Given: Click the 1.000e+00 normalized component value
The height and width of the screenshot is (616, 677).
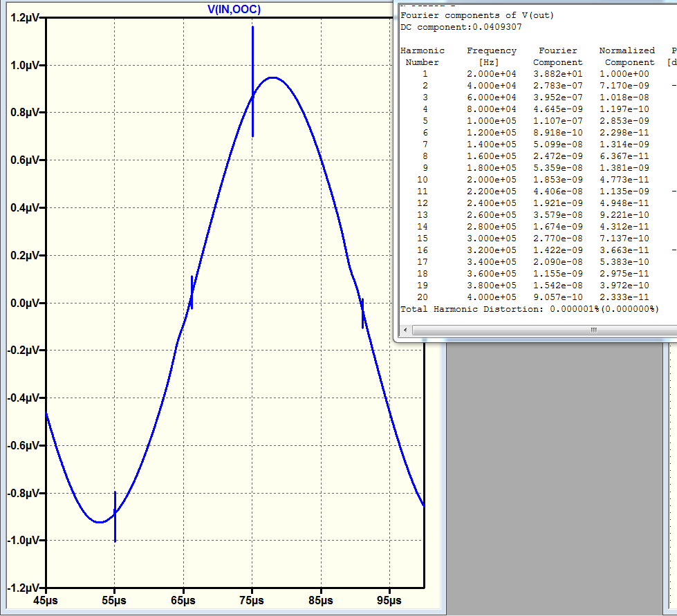Looking at the screenshot, I should 624,74.
